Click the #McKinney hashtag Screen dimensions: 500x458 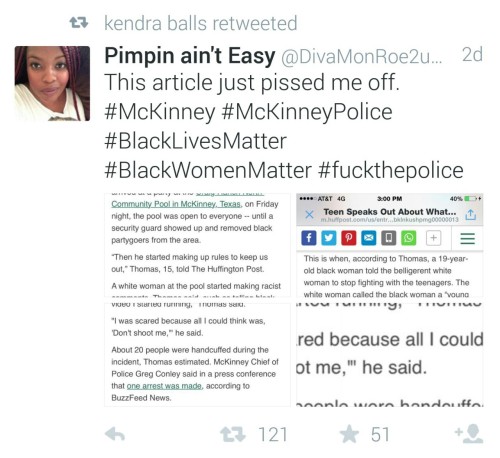pyautogui.click(x=160, y=112)
